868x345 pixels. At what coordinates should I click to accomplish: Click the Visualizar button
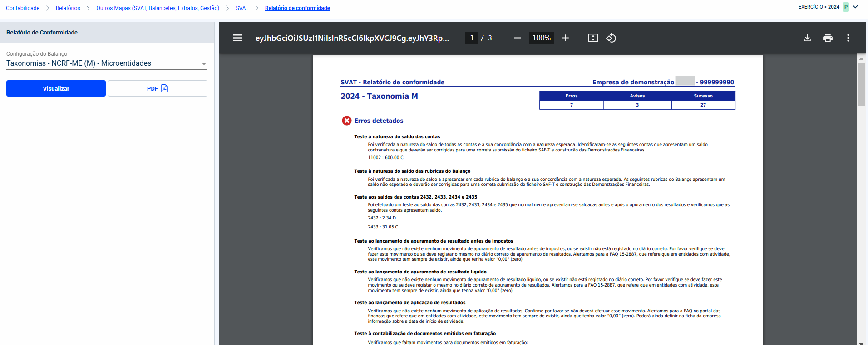pyautogui.click(x=56, y=88)
